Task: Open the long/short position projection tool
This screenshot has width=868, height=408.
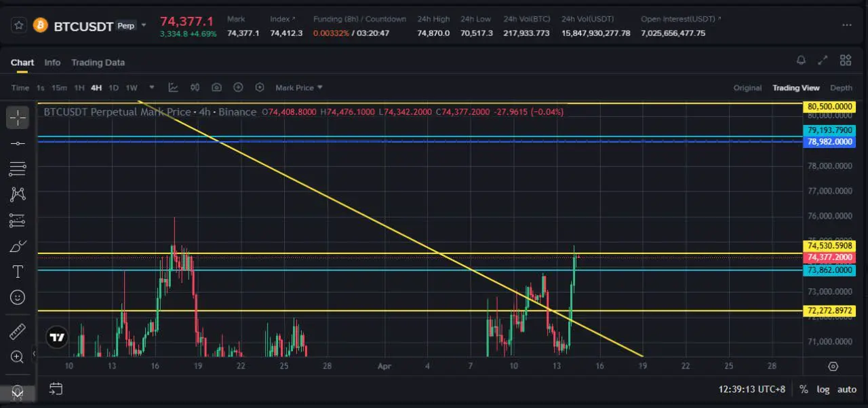Action: [18, 220]
